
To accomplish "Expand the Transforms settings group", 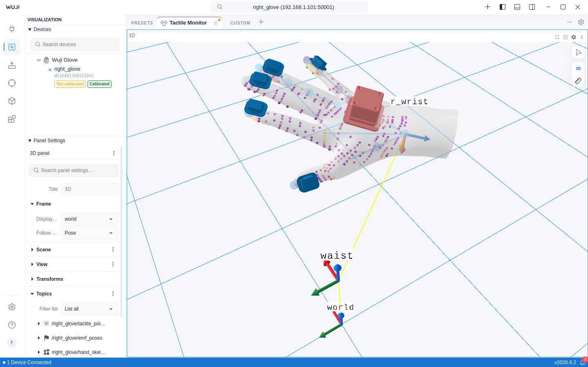I will (x=32, y=279).
